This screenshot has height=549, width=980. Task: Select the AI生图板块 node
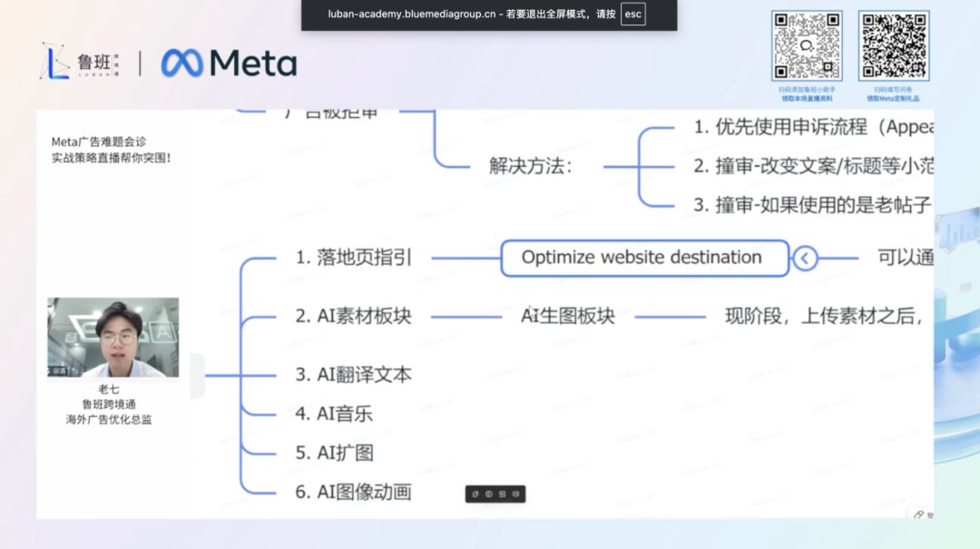568,316
